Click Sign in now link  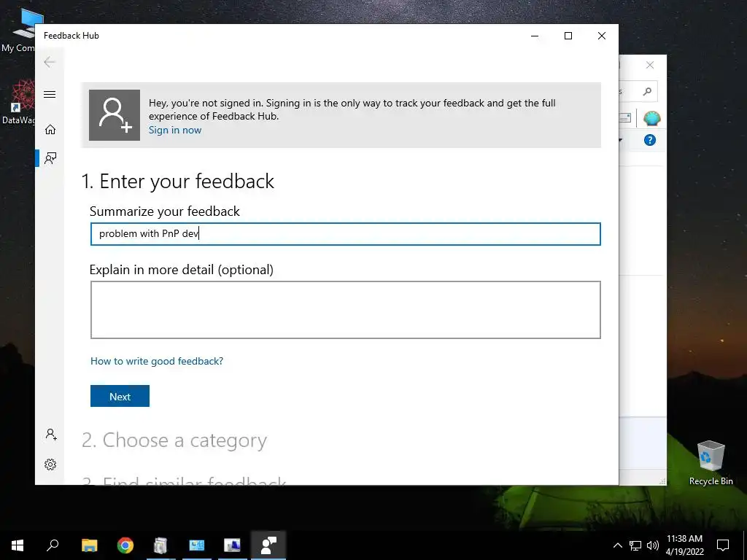click(175, 130)
